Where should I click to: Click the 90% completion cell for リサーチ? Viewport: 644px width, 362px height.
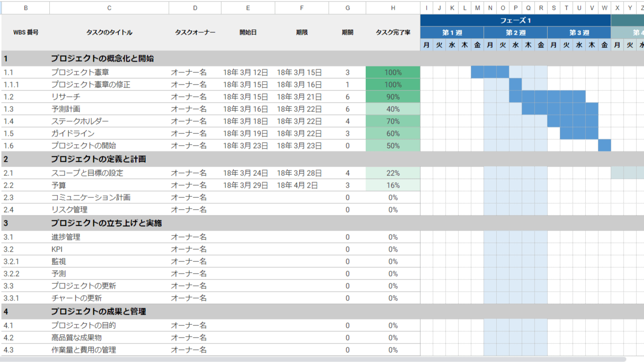point(393,97)
